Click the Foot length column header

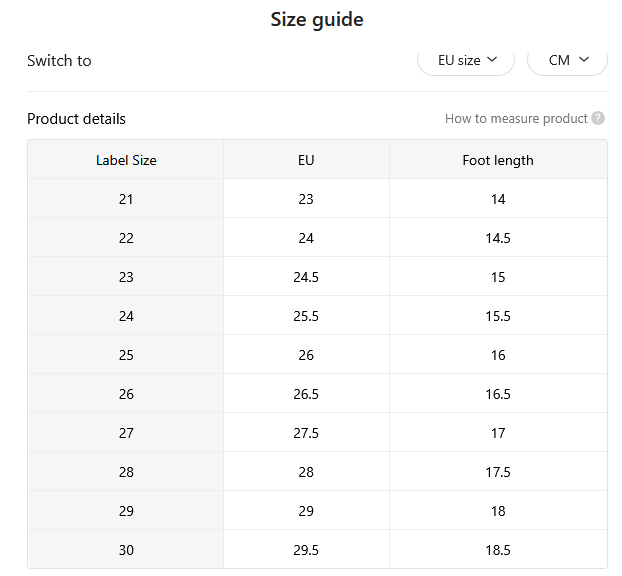coord(498,160)
